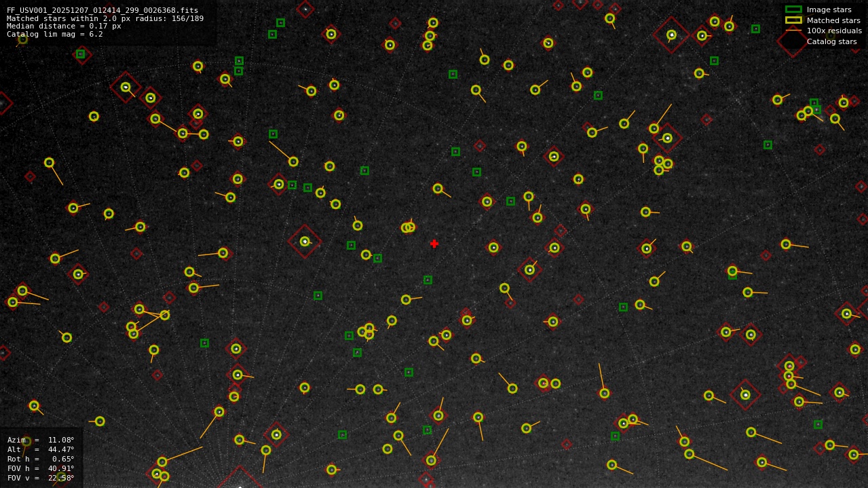Click the yellow Matched stars legend marker
Image resolution: width=868 pixels, height=488 pixels.
(x=793, y=20)
